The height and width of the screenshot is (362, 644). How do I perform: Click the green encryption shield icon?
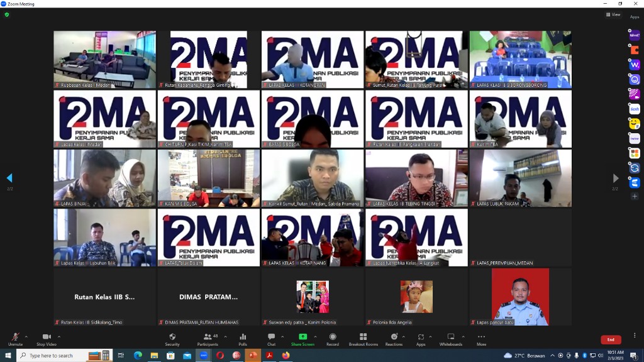click(7, 14)
